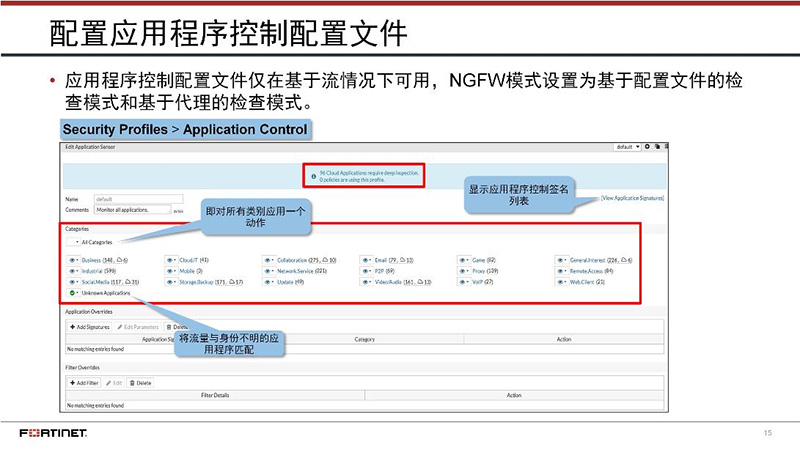Click the General.Interest category link

click(587, 260)
